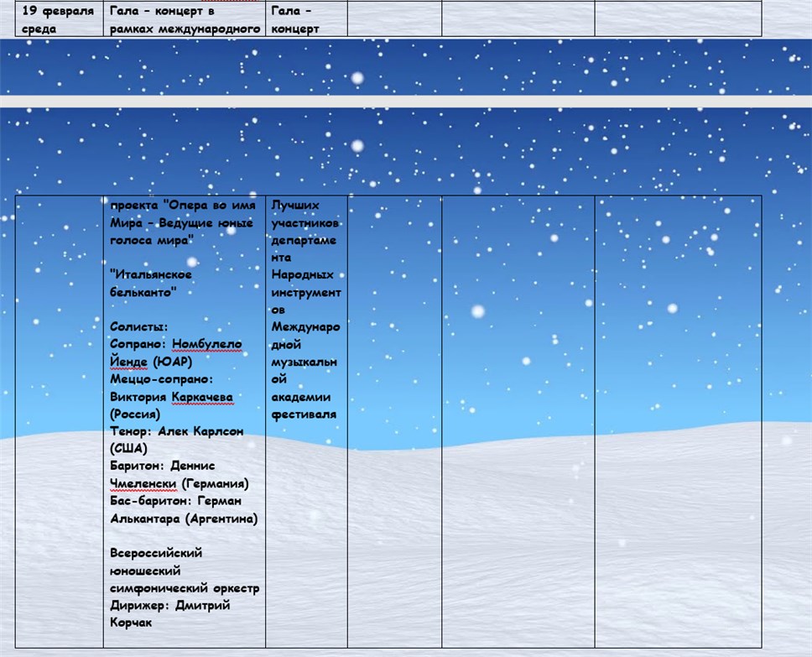Click 'Баритон: Деннис' line
This screenshot has height=657, width=812.
pos(162,466)
